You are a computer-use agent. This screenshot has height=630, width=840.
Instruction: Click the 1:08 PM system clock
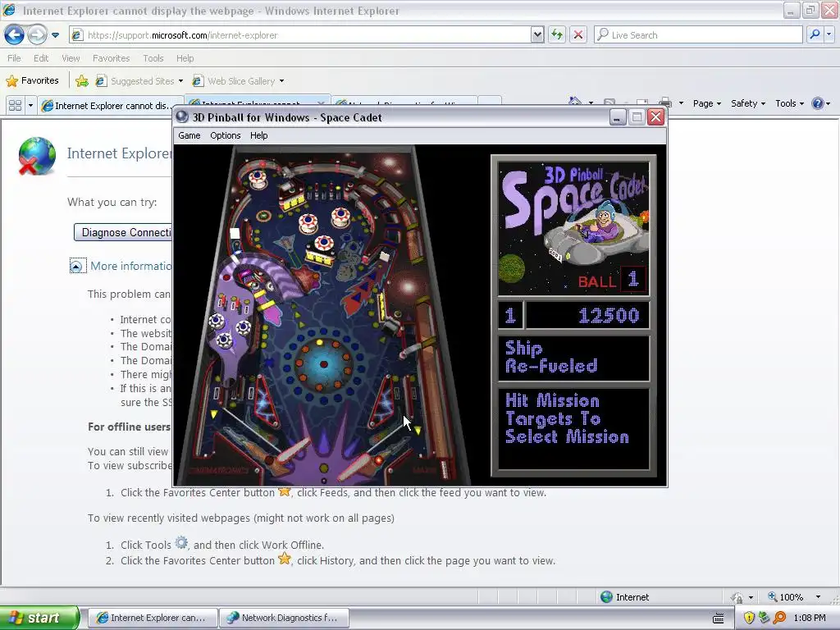[x=810, y=618]
